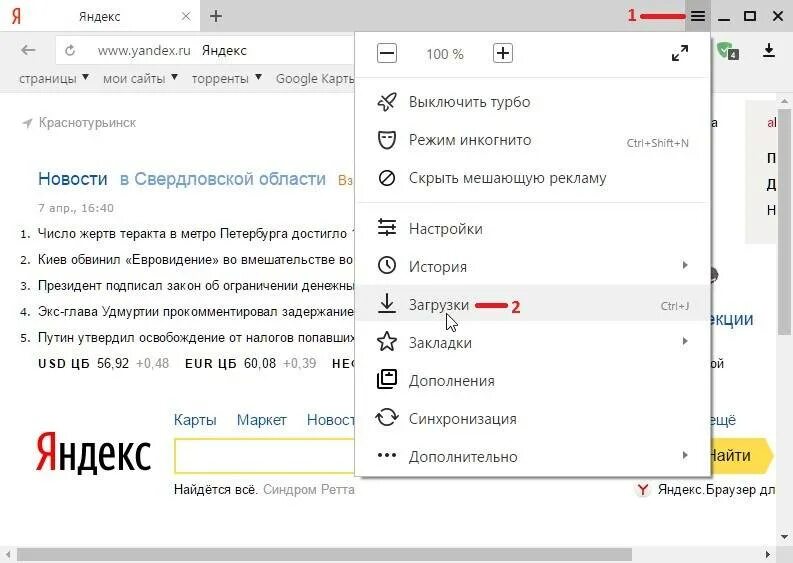Click the back navigation arrow

(x=28, y=50)
